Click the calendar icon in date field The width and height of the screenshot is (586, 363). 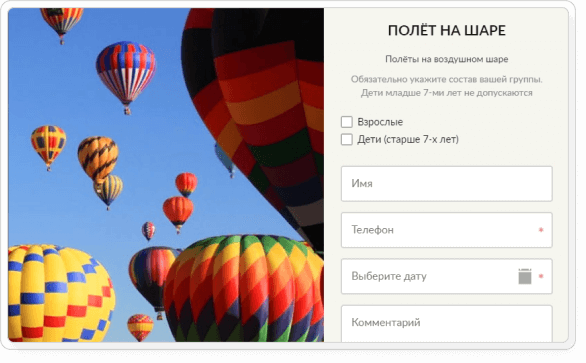click(x=525, y=276)
